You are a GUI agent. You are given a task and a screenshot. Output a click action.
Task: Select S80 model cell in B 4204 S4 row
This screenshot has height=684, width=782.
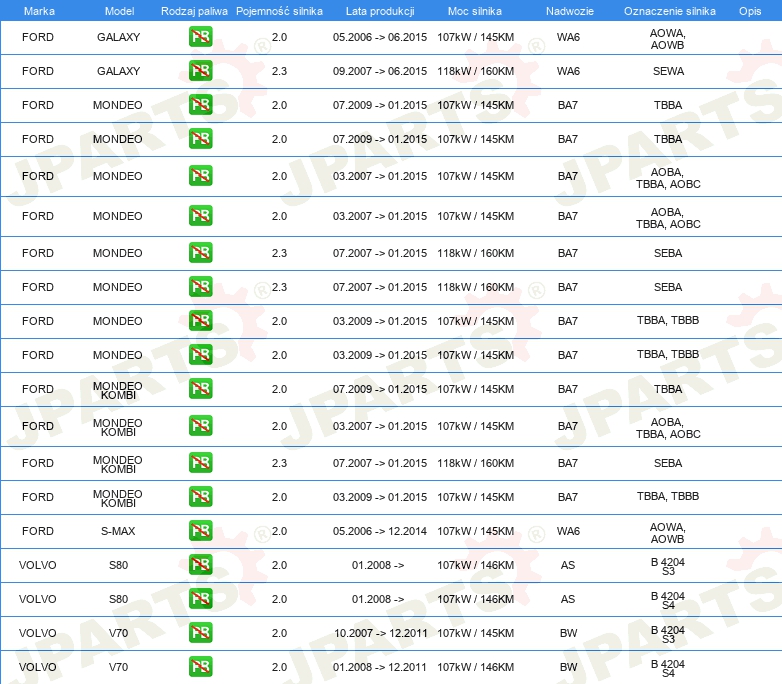click(x=119, y=599)
